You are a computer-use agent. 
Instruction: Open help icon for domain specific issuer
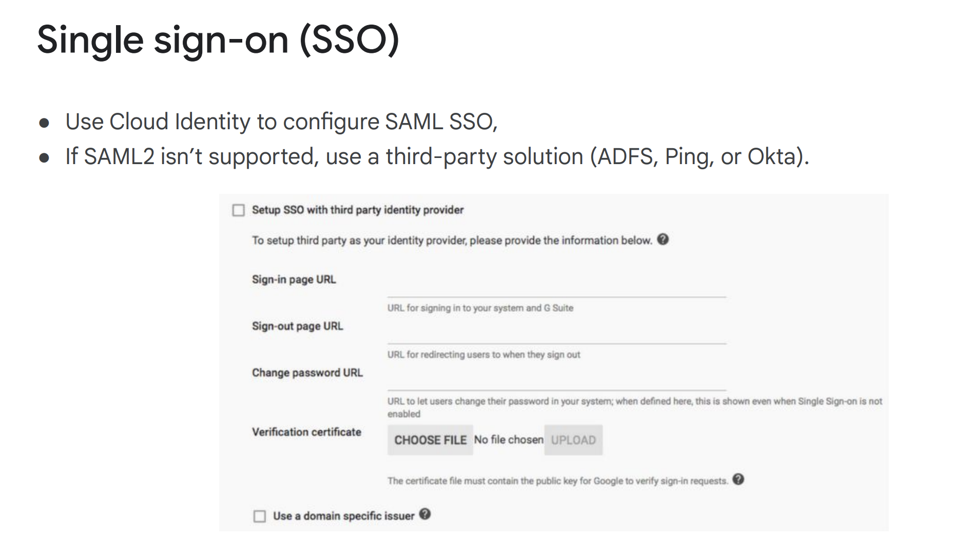[424, 514]
